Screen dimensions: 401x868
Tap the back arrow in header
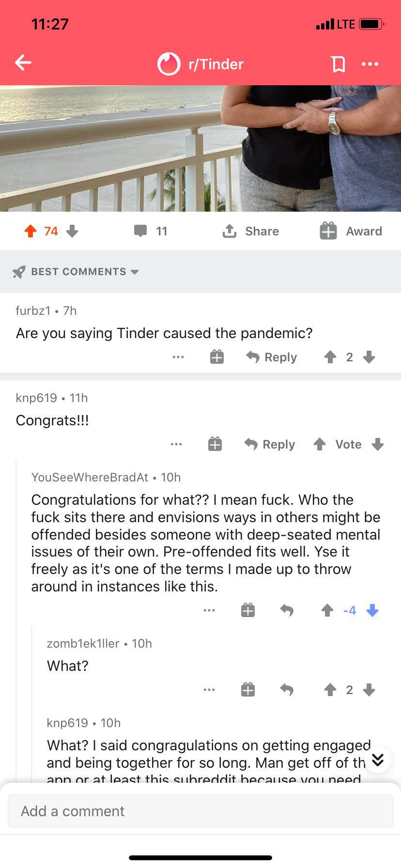(x=23, y=62)
